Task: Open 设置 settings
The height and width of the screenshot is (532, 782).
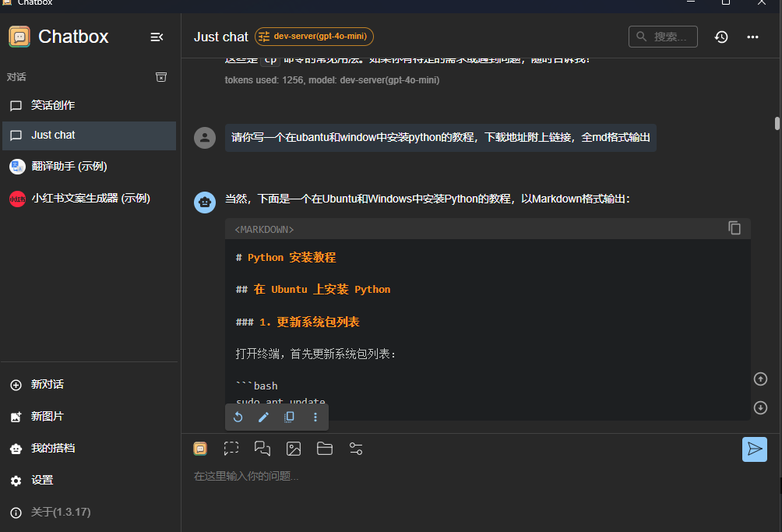Action: click(90, 480)
